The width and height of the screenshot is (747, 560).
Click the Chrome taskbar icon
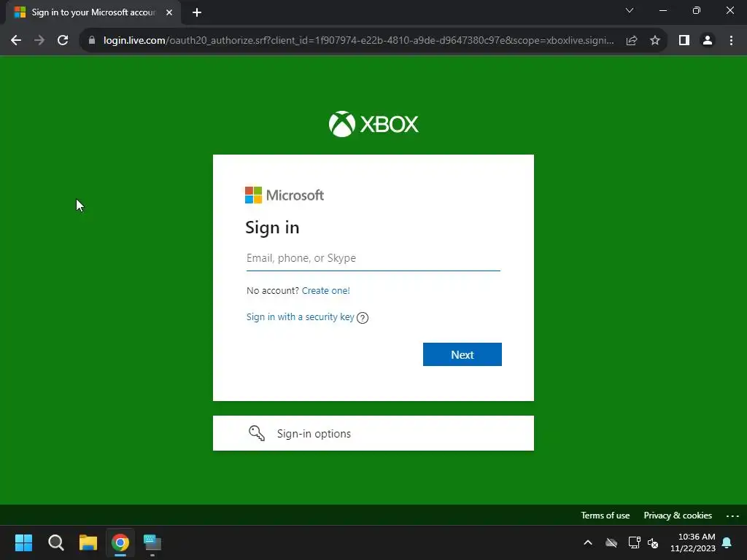pos(120,542)
